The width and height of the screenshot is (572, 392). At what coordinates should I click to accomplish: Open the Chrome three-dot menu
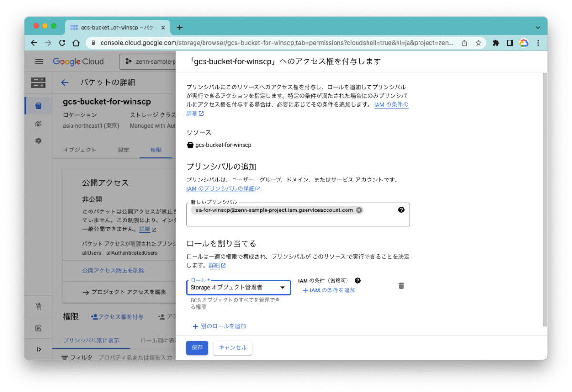click(538, 43)
